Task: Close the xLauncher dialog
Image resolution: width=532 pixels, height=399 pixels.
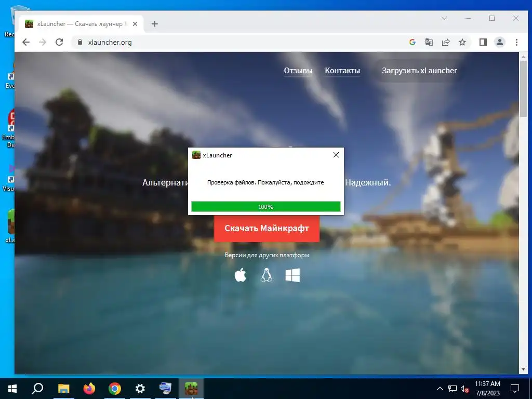Action: [336, 155]
